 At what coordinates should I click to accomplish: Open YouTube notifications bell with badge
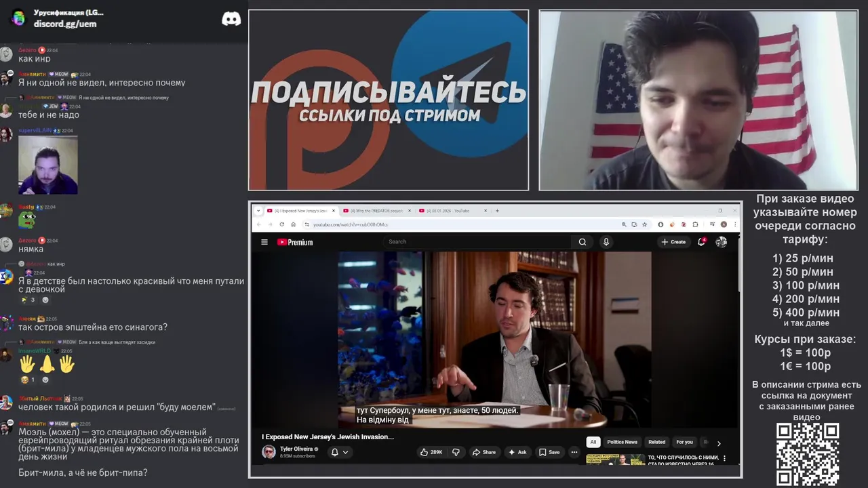point(702,241)
